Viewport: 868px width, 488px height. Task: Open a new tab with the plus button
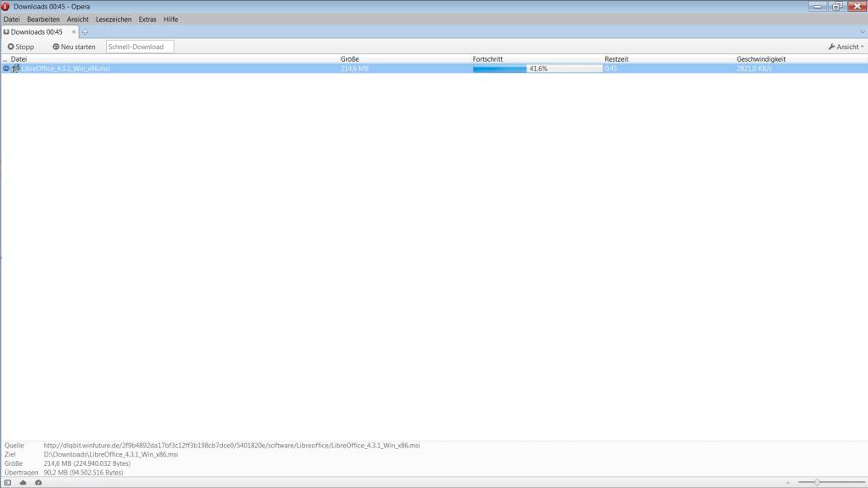(85, 32)
